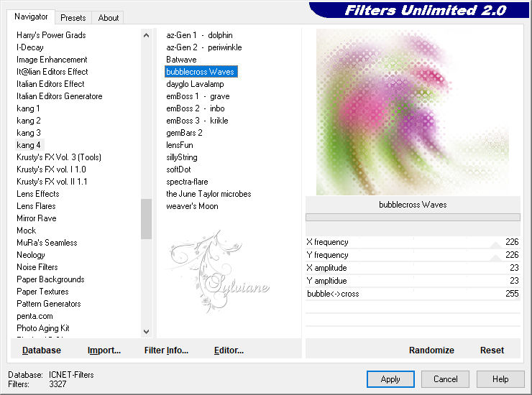Select Noise Filters category
This screenshot has width=532, height=395.
[x=37, y=267]
